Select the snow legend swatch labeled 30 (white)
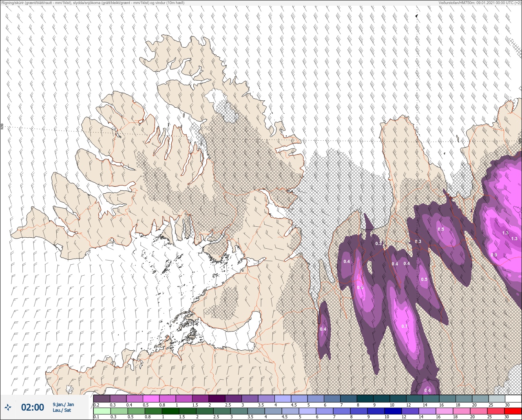The image size is (522, 420). 513,398
